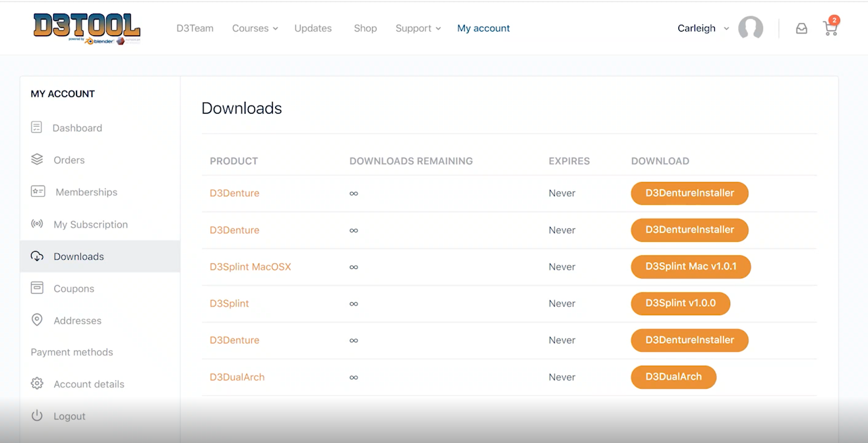This screenshot has height=443, width=868.
Task: Go to the Updates page
Action: click(313, 28)
